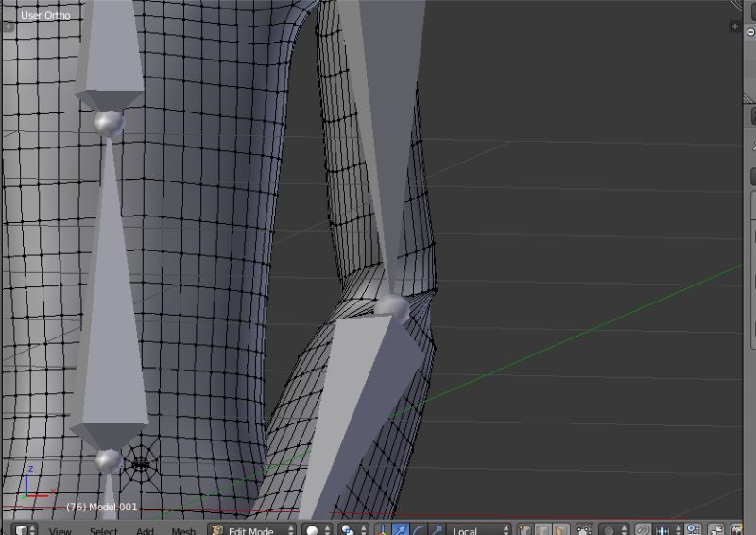The image size is (756, 535).
Task: Open the Local transform orientation dropdown
Action: [x=478, y=529]
